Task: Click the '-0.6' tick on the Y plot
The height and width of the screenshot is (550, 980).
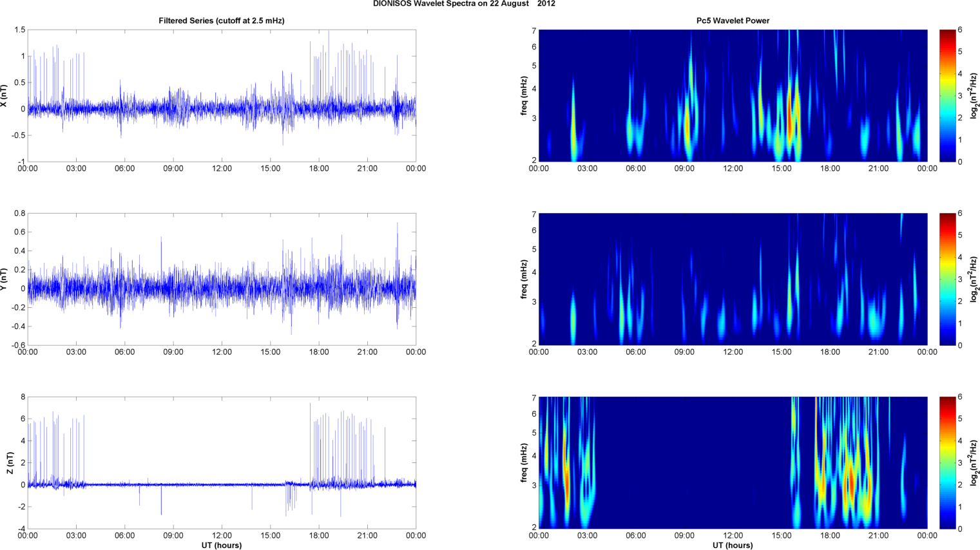Action: click(18, 345)
